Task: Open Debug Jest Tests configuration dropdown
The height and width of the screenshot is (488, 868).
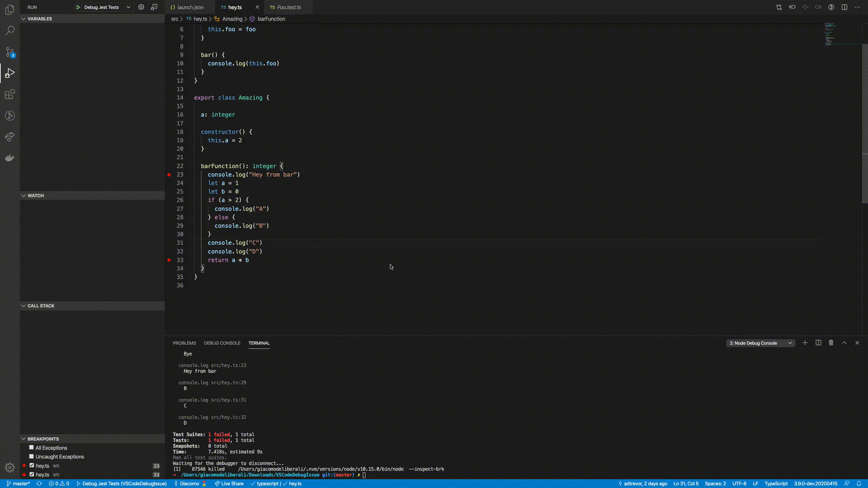Action: tap(106, 7)
